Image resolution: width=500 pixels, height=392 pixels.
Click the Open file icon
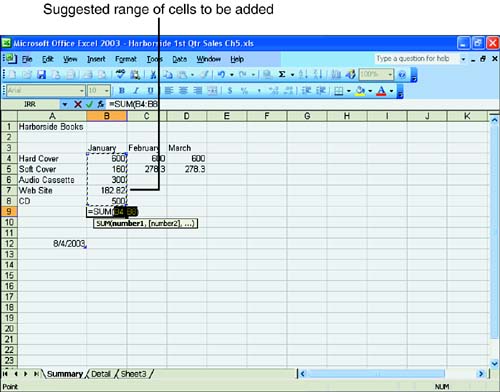pos(27,74)
